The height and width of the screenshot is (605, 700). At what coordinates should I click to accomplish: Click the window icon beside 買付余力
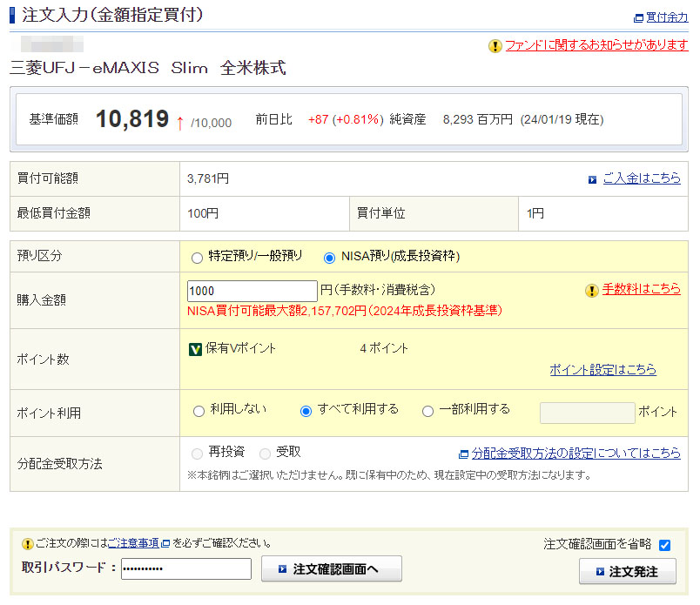(x=638, y=17)
